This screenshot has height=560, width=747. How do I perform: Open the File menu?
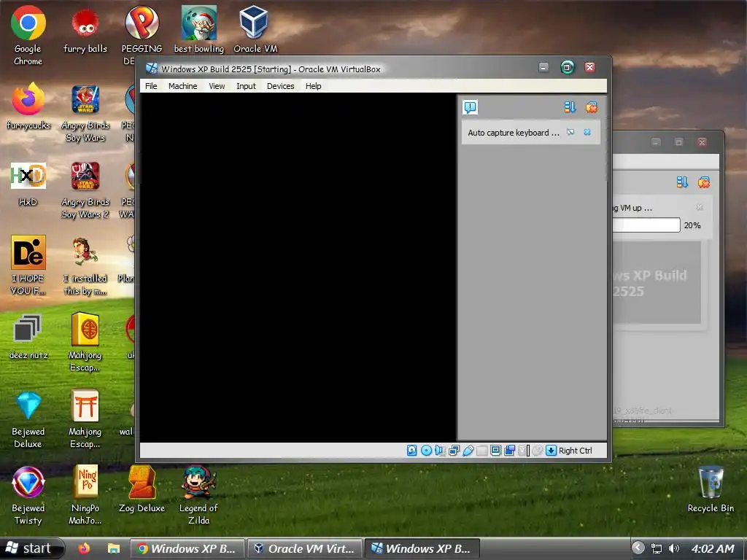click(x=151, y=86)
